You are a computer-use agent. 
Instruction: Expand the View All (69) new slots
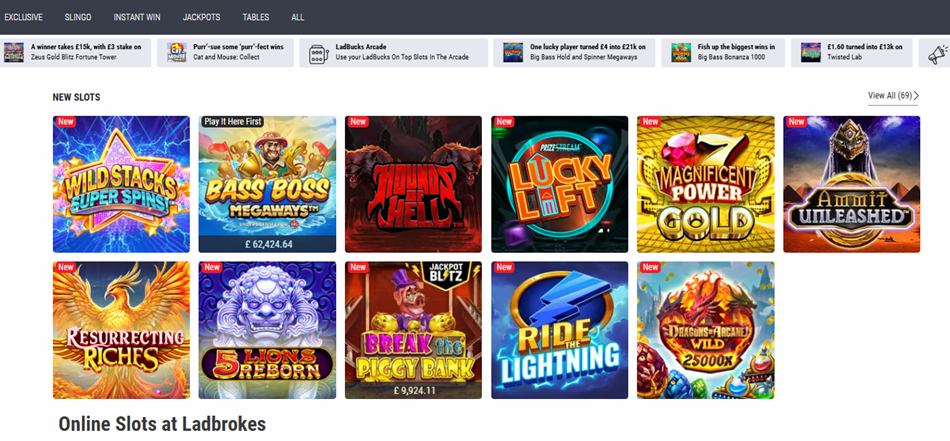[x=893, y=96]
